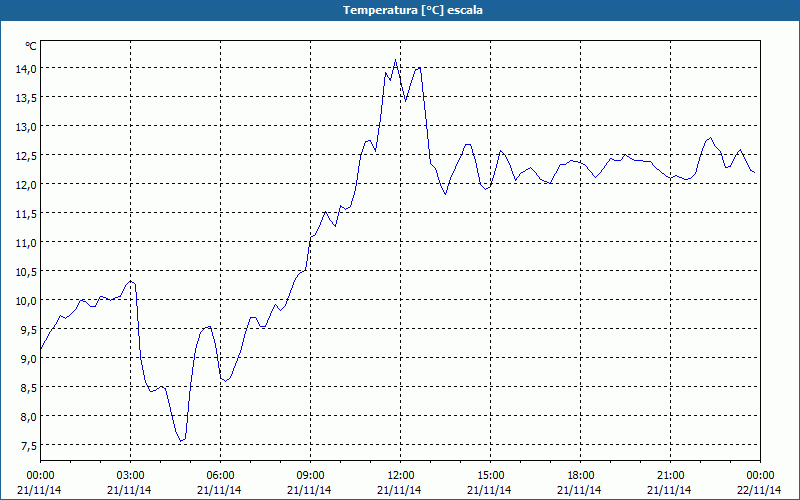
Task: Click the °C unit label
Action: coord(31,46)
